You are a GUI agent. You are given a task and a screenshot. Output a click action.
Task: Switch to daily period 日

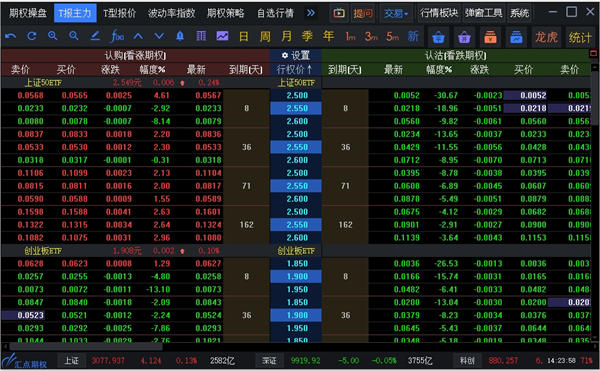point(244,36)
